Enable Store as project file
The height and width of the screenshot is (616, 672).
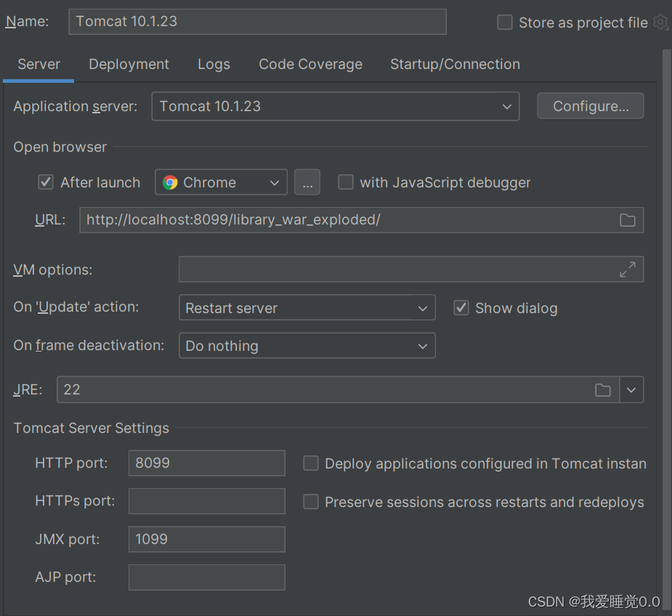pos(504,23)
